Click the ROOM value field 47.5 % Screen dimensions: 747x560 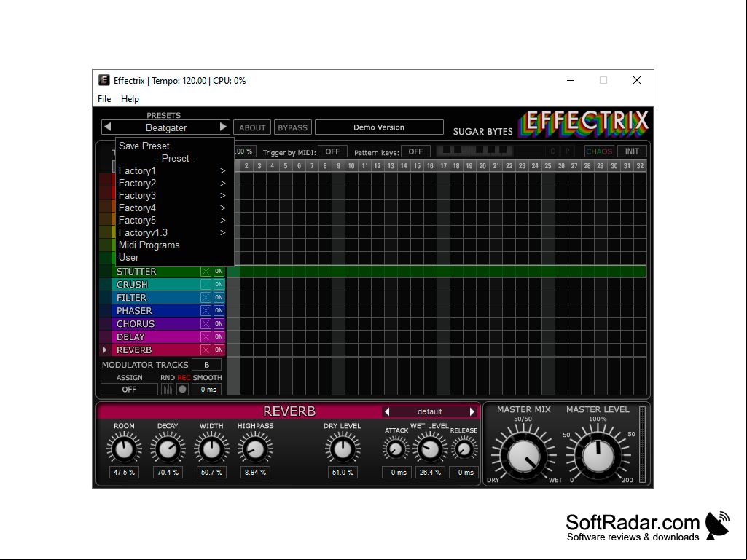coord(124,473)
